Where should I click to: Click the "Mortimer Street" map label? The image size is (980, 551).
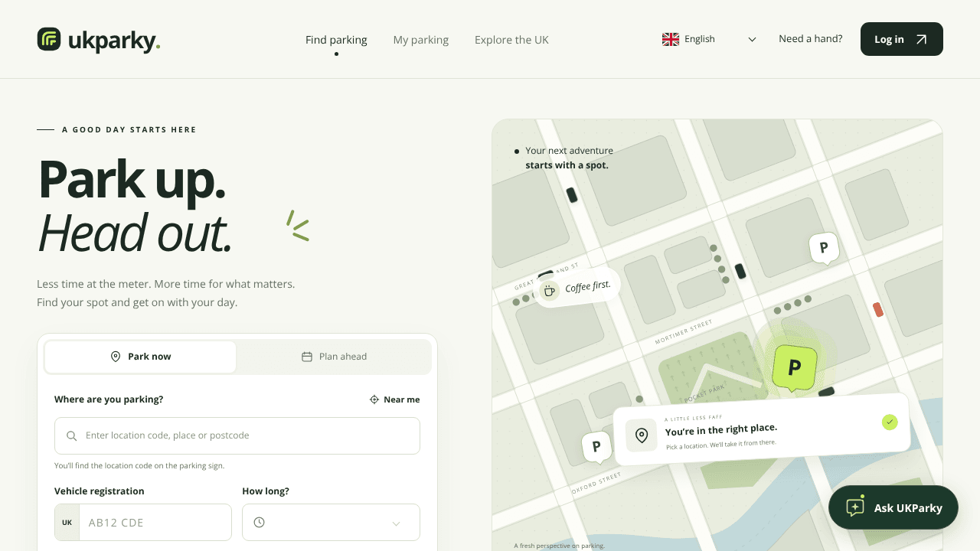pos(684,333)
